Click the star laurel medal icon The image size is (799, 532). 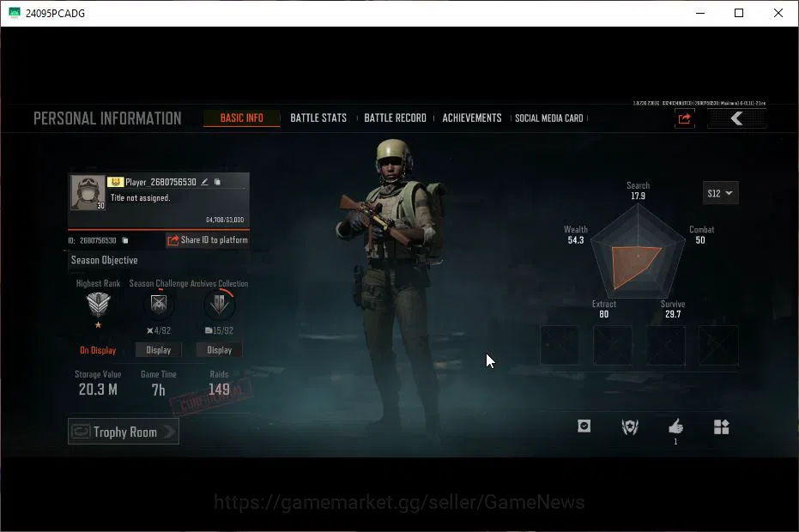tap(630, 427)
